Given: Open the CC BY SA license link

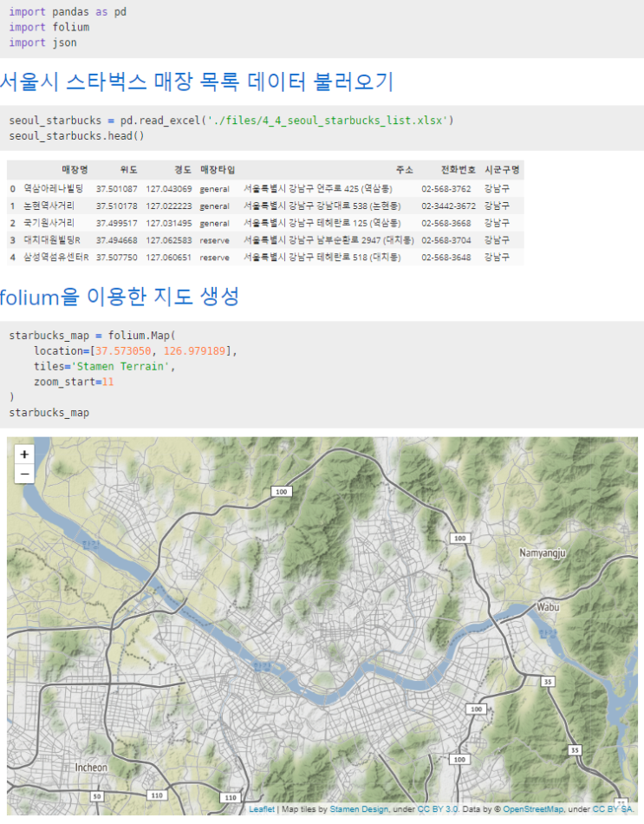Looking at the screenshot, I should (x=613, y=809).
